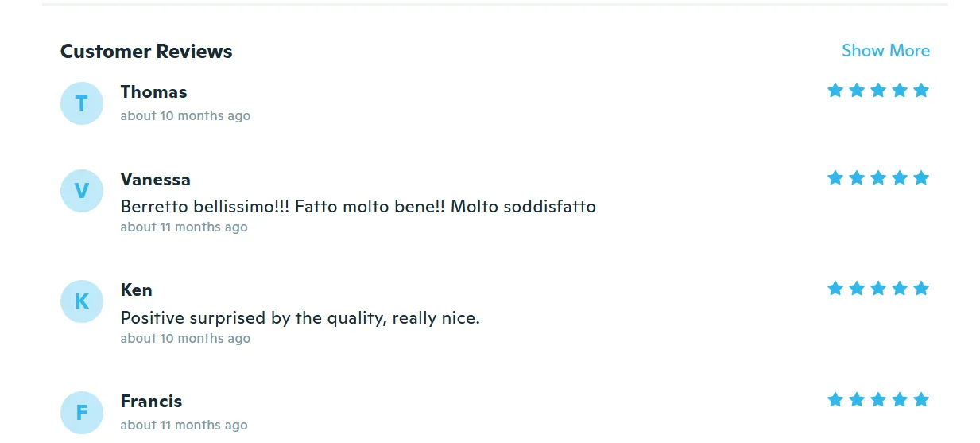Screen dimensions: 980x443
Task: Click the last star of Vanessa's rating
Action: (921, 177)
